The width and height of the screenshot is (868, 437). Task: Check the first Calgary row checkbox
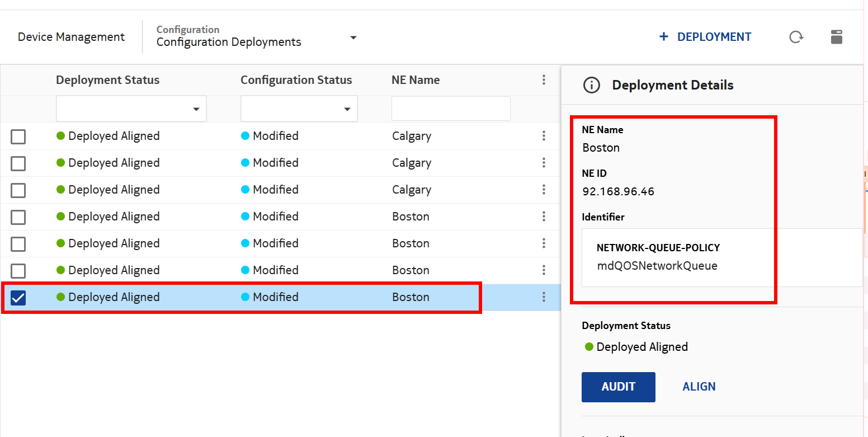coord(18,137)
